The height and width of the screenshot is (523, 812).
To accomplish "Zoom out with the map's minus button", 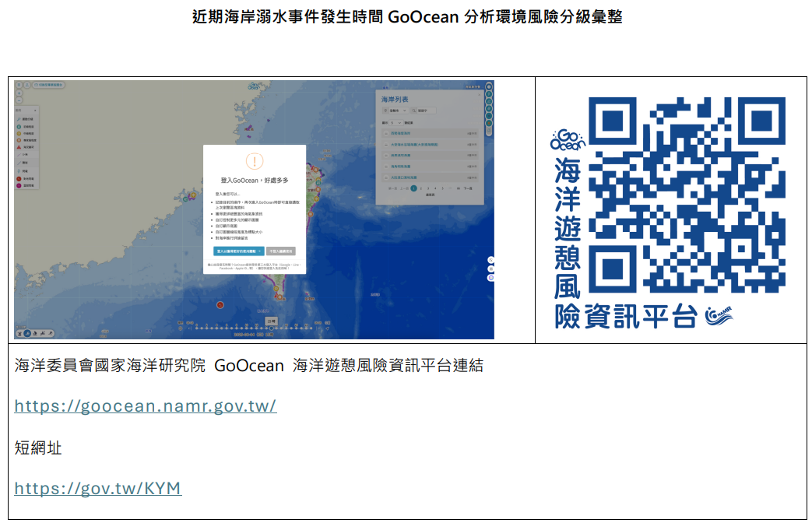I will pyautogui.click(x=19, y=100).
